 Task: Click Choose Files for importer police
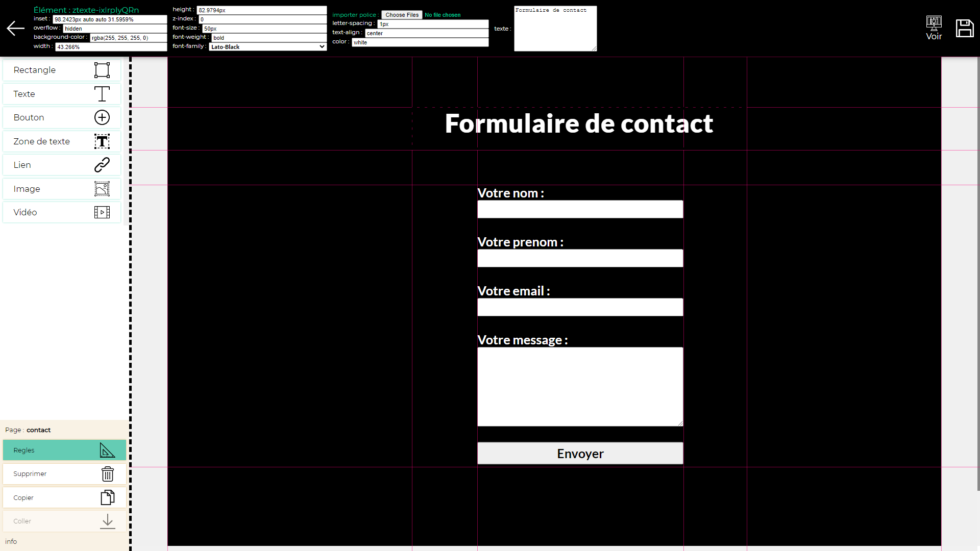[402, 15]
